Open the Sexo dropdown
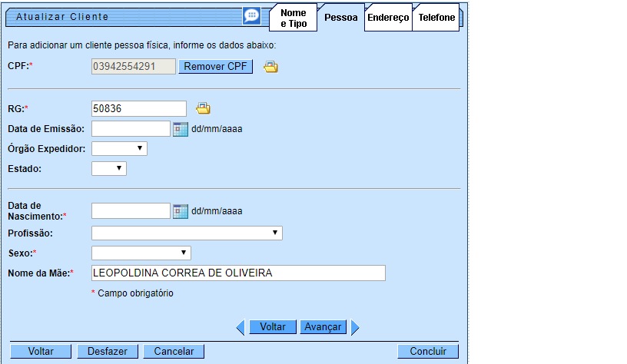Viewport: 627px width, 364px height. tap(141, 253)
